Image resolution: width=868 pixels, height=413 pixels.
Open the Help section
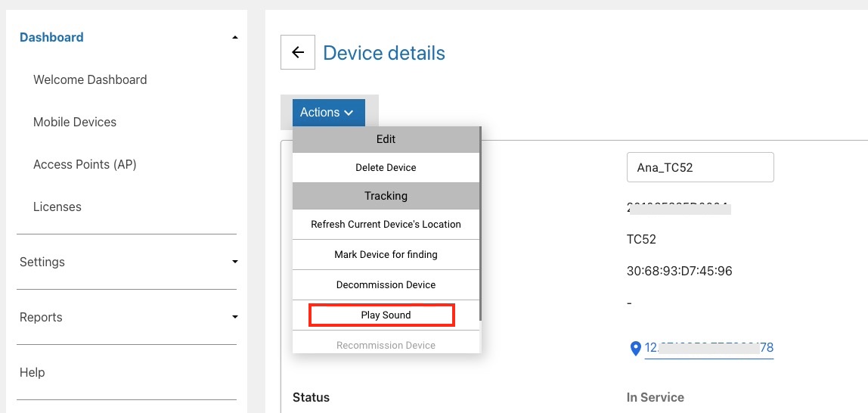click(33, 372)
